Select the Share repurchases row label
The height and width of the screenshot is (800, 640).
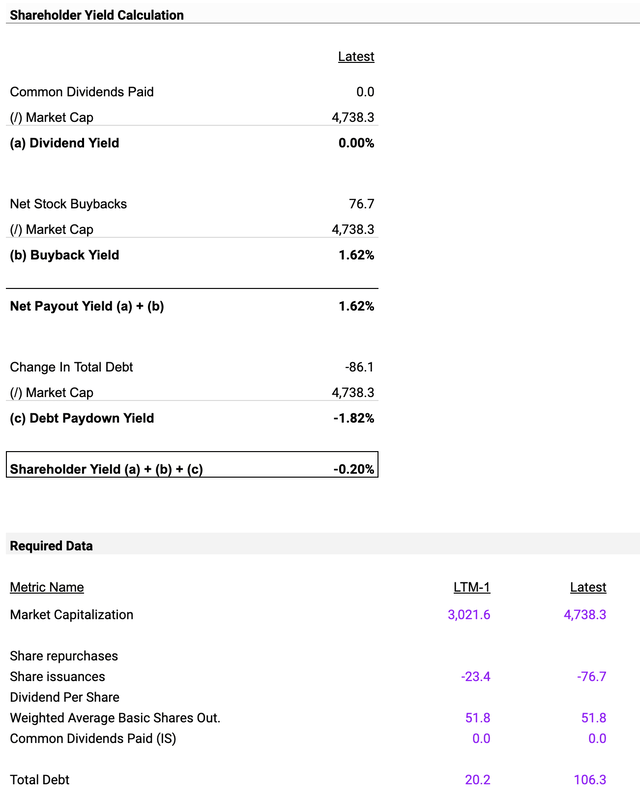[x=64, y=656]
